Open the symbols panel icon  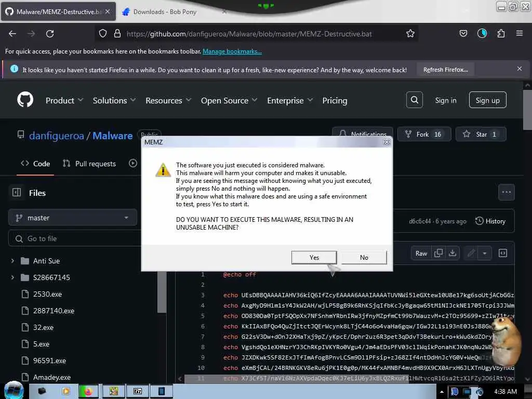503,253
